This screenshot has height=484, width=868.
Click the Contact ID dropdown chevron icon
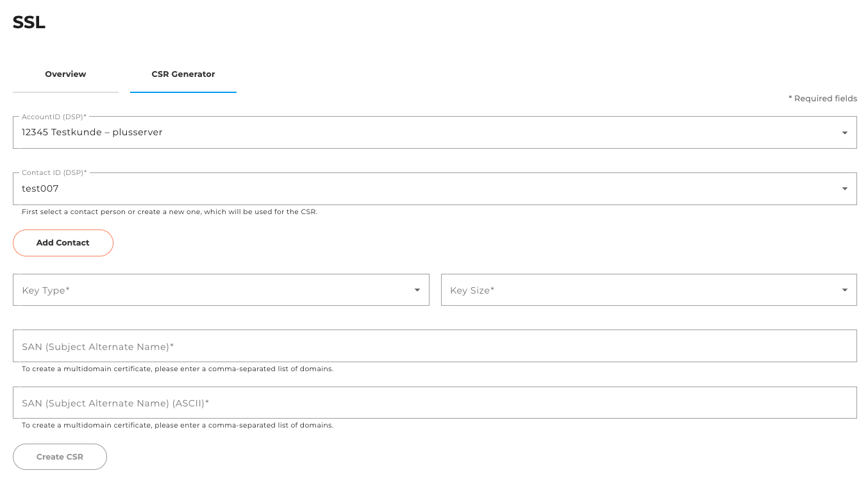click(844, 188)
